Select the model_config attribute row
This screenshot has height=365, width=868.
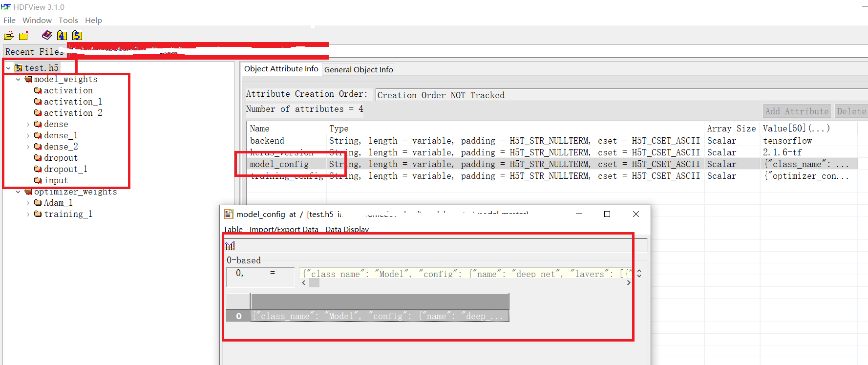(552, 164)
